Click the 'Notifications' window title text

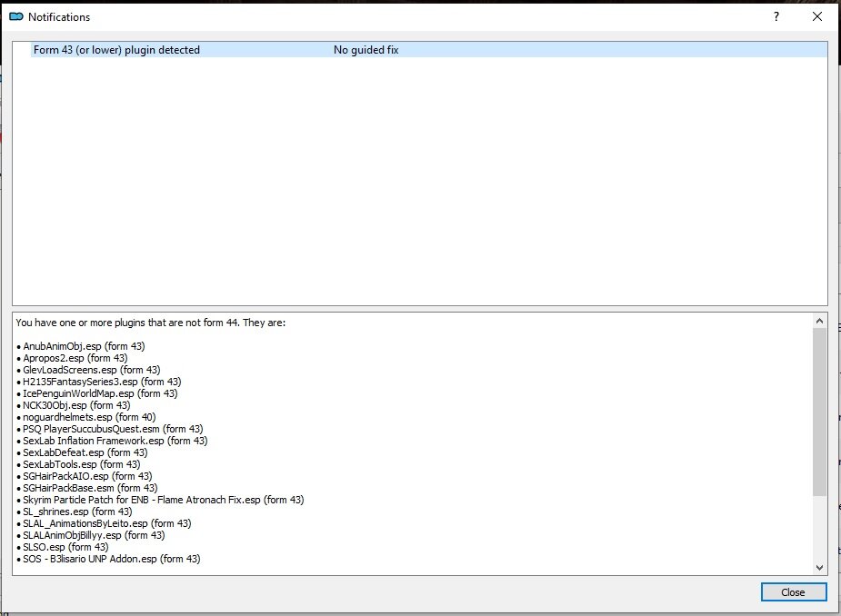click(x=59, y=16)
